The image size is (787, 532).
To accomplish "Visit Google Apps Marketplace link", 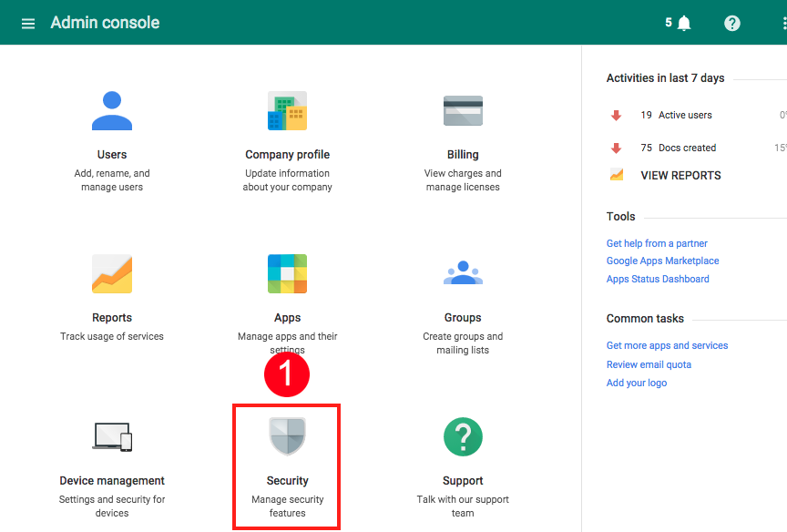I will (662, 261).
